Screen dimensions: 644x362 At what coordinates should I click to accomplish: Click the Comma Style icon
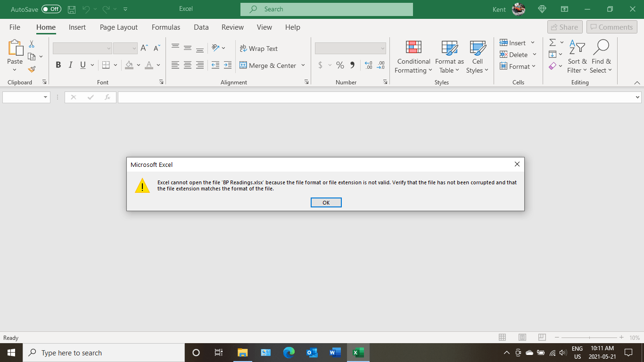pyautogui.click(x=352, y=65)
